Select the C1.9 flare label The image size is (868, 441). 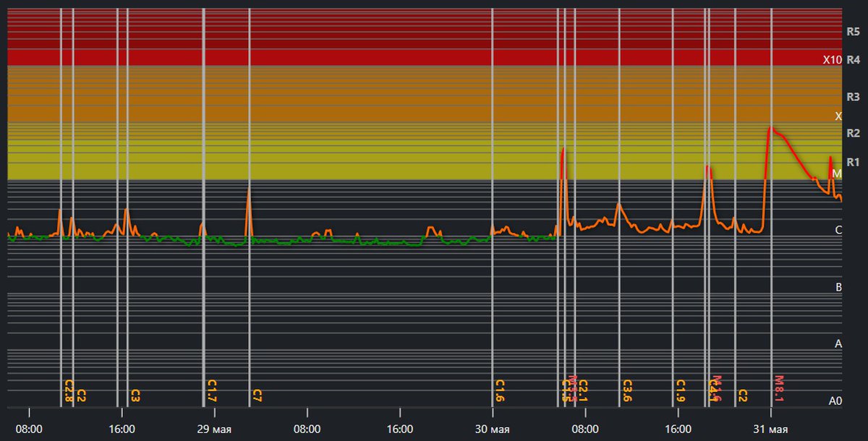(x=681, y=390)
